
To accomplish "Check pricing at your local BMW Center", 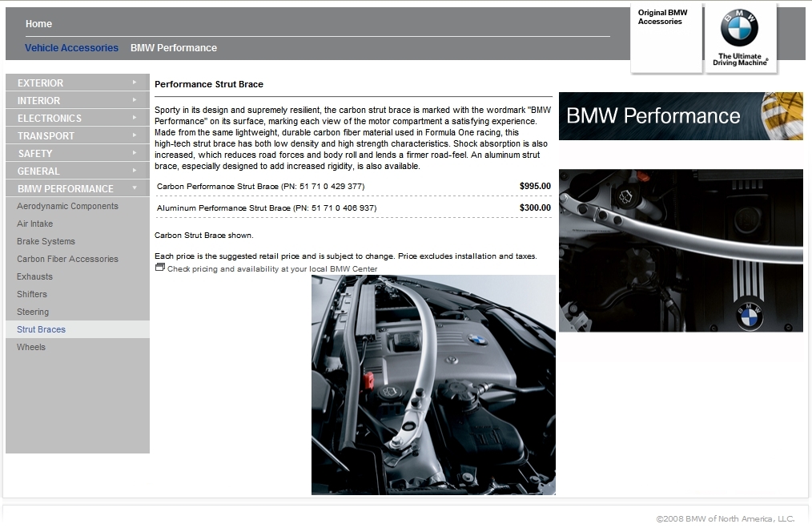I will [x=272, y=269].
